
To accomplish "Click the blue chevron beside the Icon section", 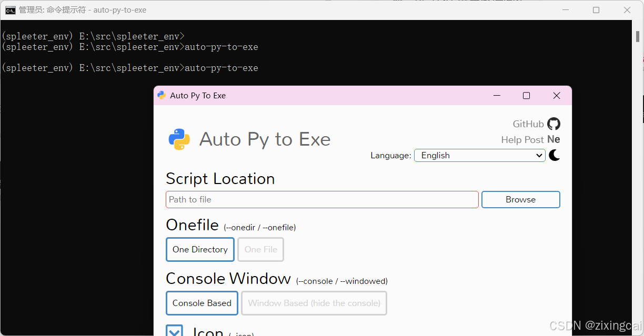I will tap(174, 330).
